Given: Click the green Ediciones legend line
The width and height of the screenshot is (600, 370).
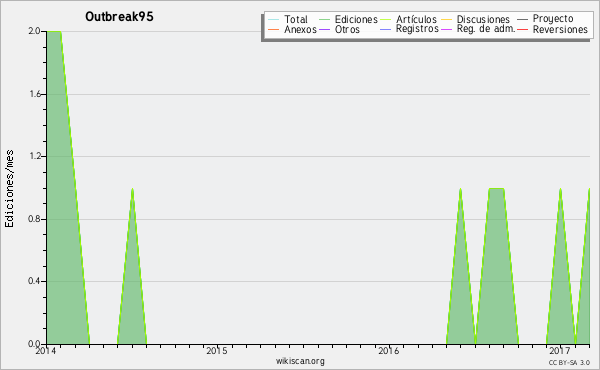Looking at the screenshot, I should [324, 19].
